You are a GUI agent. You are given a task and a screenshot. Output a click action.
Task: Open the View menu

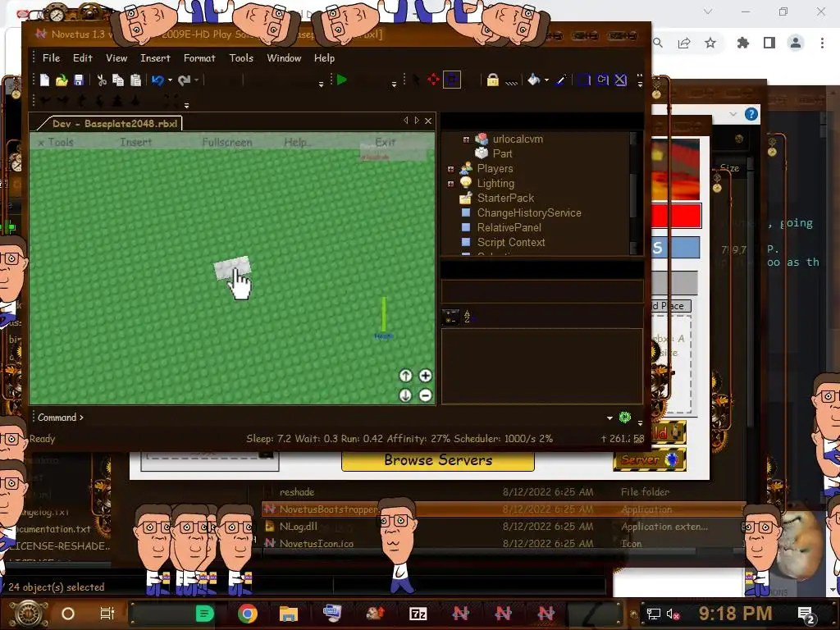click(x=116, y=58)
